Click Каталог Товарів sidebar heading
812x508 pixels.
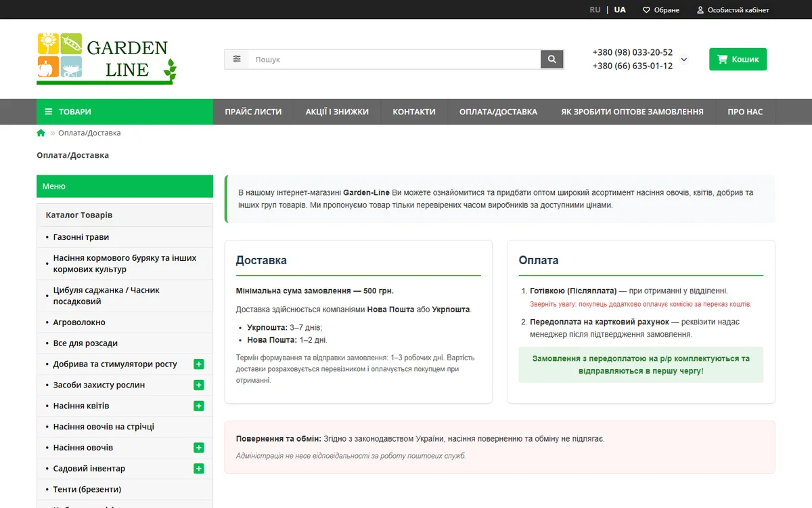[79, 215]
